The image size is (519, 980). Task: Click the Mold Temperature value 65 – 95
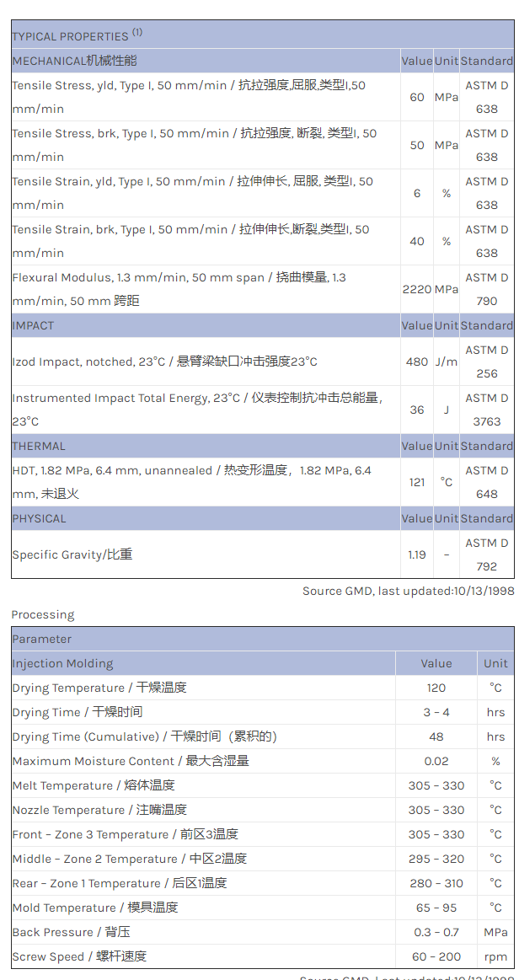point(436,908)
